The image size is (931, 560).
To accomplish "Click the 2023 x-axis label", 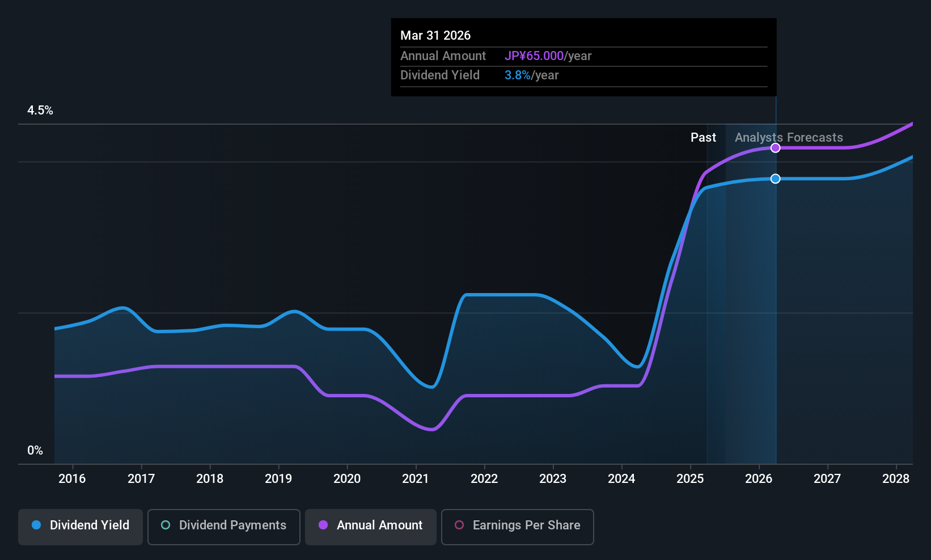I will pos(553,479).
